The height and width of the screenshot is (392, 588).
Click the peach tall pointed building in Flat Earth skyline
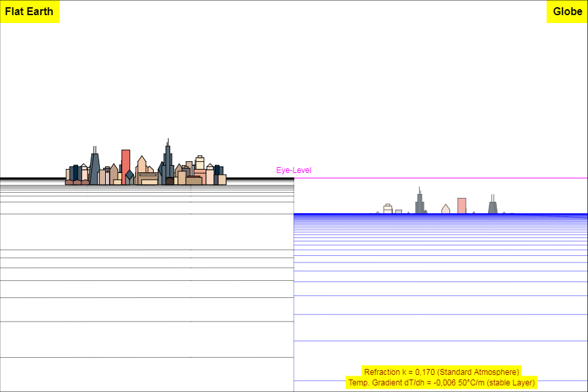141,165
